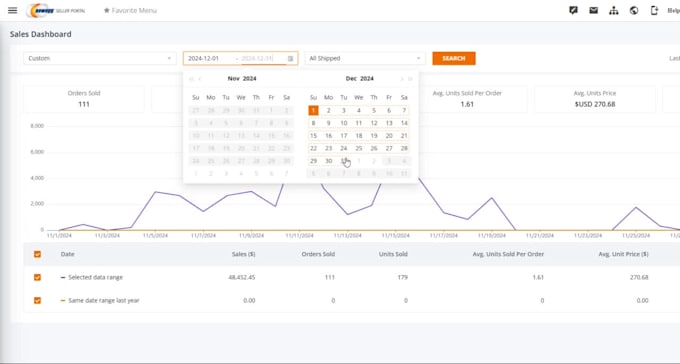This screenshot has height=364, width=680.
Task: Toggle the header select-all checkbox
Action: [x=37, y=254]
